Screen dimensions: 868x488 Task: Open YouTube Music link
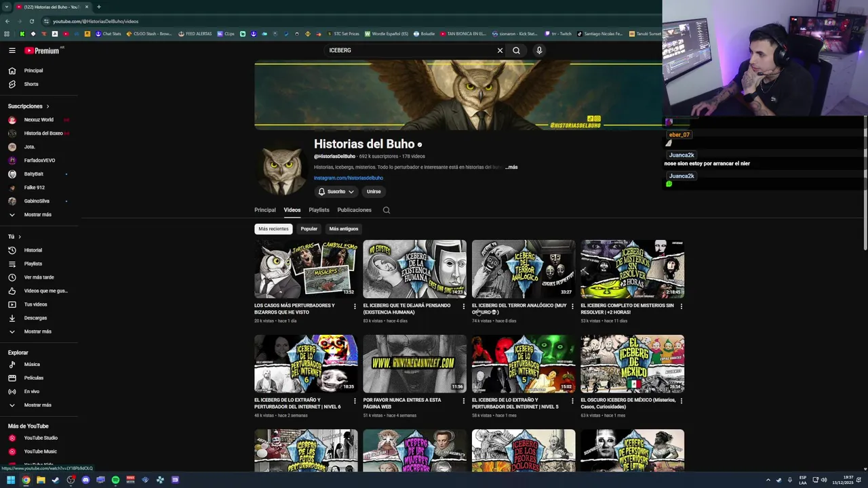pos(40,451)
